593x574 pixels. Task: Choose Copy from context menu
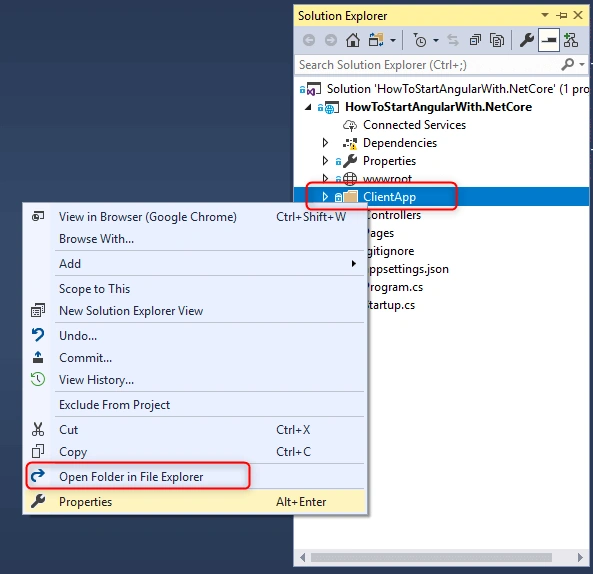[195, 452]
